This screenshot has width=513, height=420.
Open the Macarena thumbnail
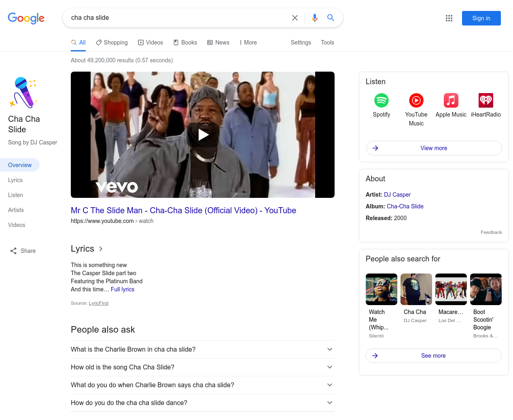451,289
